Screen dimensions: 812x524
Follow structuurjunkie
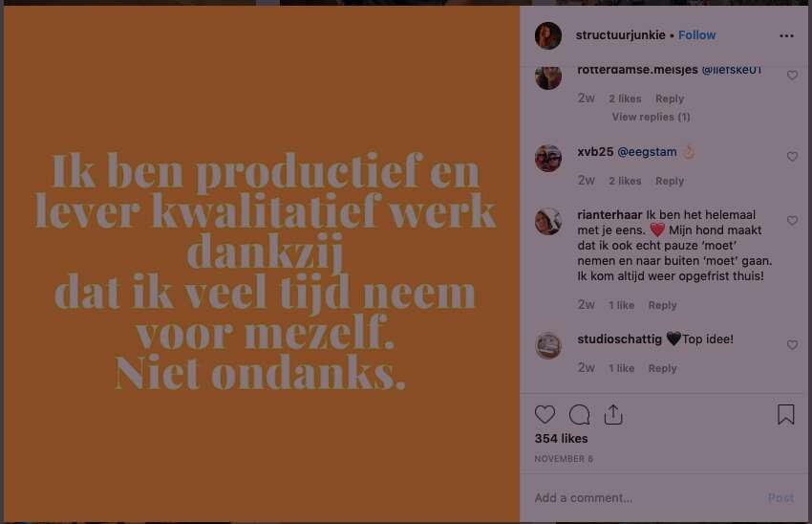[x=696, y=35]
